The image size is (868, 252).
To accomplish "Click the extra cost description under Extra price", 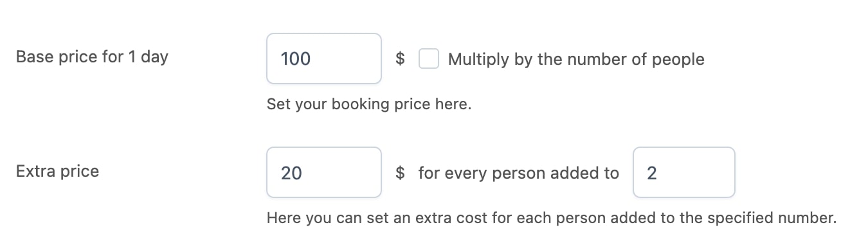I will [552, 218].
